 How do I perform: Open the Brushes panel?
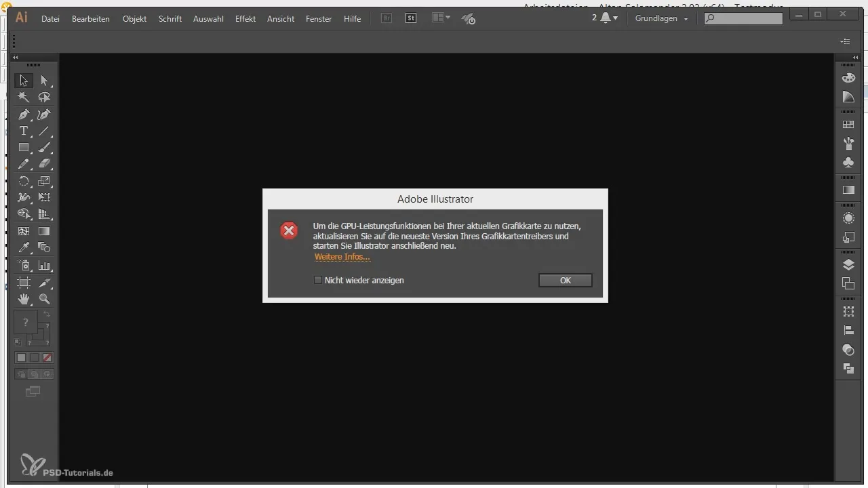[x=848, y=143]
